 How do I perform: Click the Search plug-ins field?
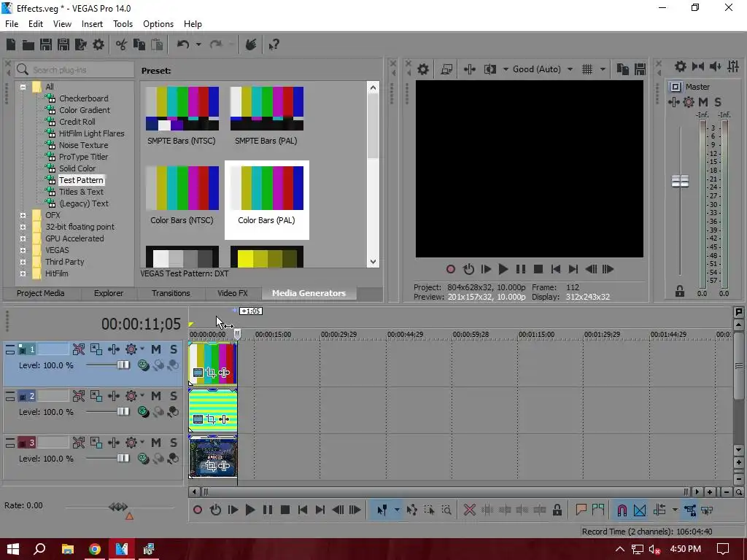click(74, 70)
